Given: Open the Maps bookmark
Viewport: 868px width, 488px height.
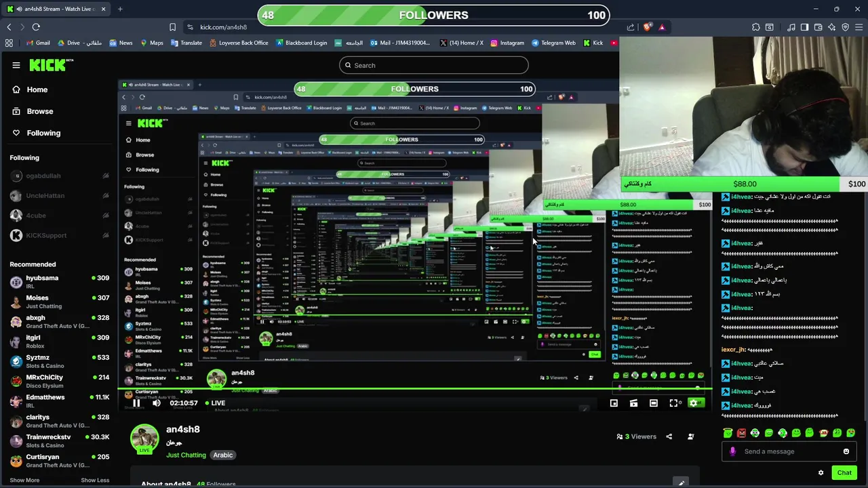Looking at the screenshot, I should [x=152, y=43].
